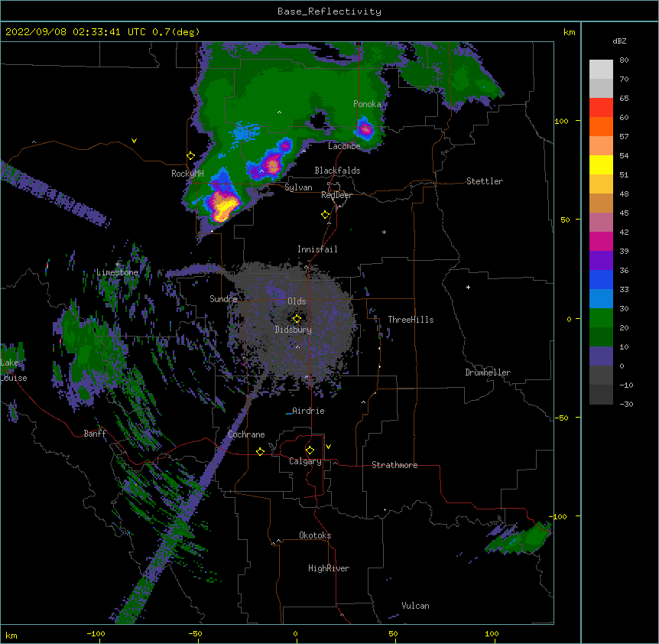Image resolution: width=659 pixels, height=644 pixels.
Task: Pick the slate purple 0-10 dBZ legend swatch
Action: click(601, 356)
